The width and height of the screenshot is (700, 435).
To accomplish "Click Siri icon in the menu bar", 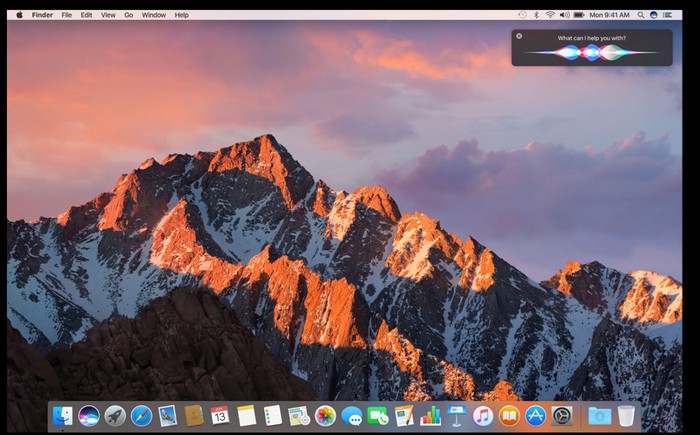I will point(654,15).
